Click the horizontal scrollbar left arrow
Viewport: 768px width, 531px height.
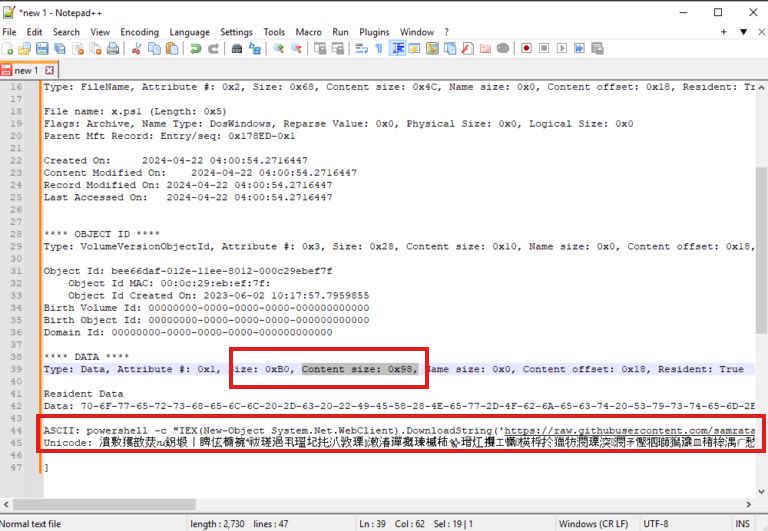6,504
